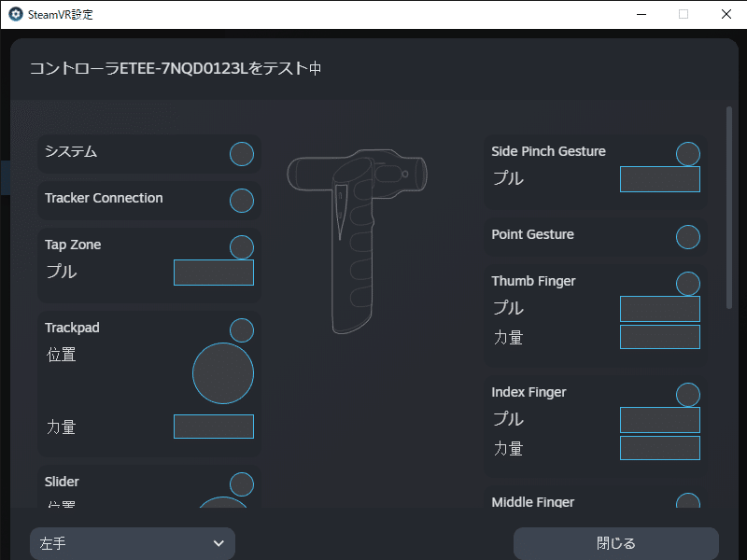Click the Index Finger state indicator circle

pyautogui.click(x=688, y=394)
